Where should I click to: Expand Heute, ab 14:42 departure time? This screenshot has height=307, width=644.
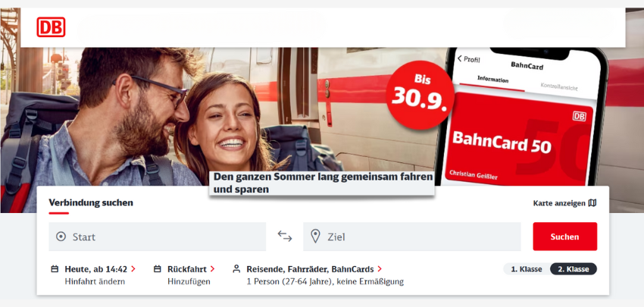click(x=100, y=269)
